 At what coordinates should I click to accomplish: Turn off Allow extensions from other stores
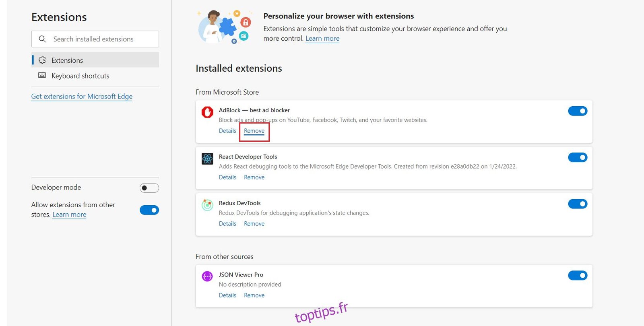tap(149, 210)
